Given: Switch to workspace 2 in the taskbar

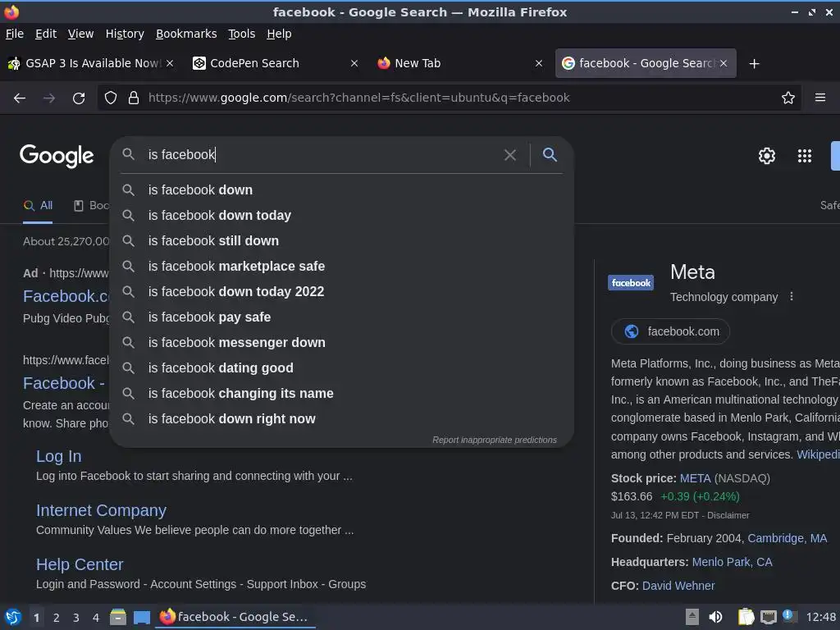Looking at the screenshot, I should point(57,618).
